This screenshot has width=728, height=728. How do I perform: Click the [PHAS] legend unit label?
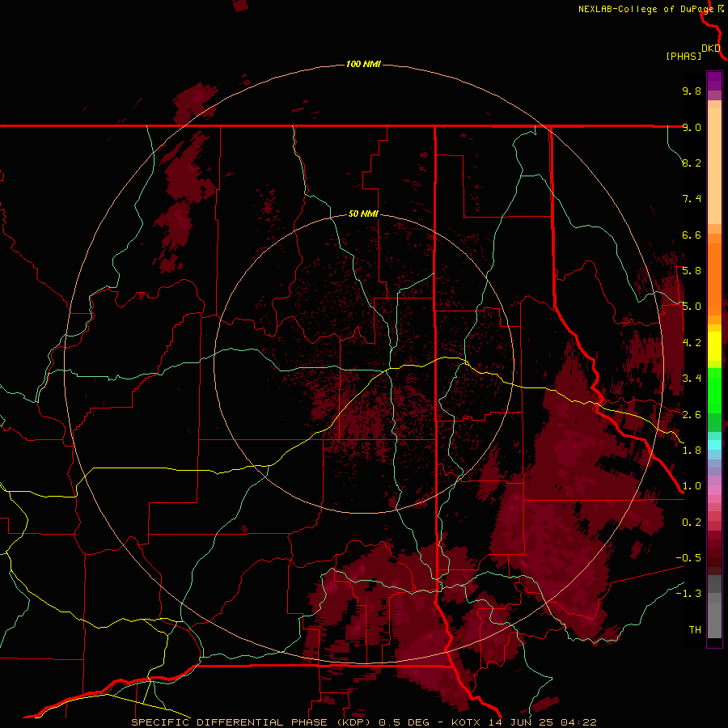[x=684, y=56]
